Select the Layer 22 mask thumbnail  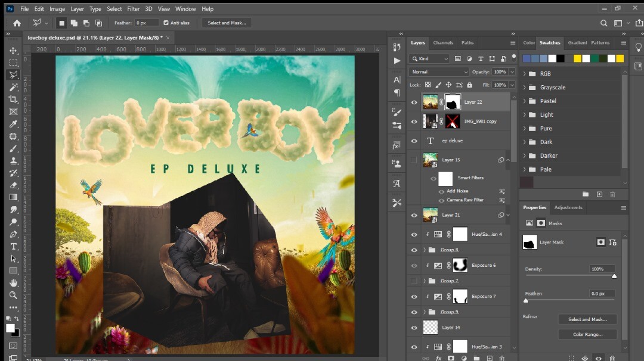click(453, 102)
